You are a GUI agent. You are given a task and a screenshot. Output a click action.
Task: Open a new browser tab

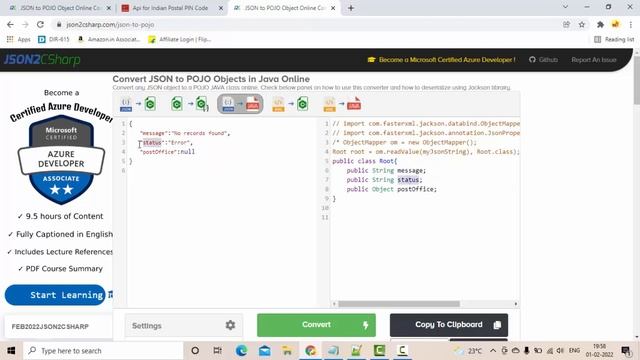[x=351, y=8]
